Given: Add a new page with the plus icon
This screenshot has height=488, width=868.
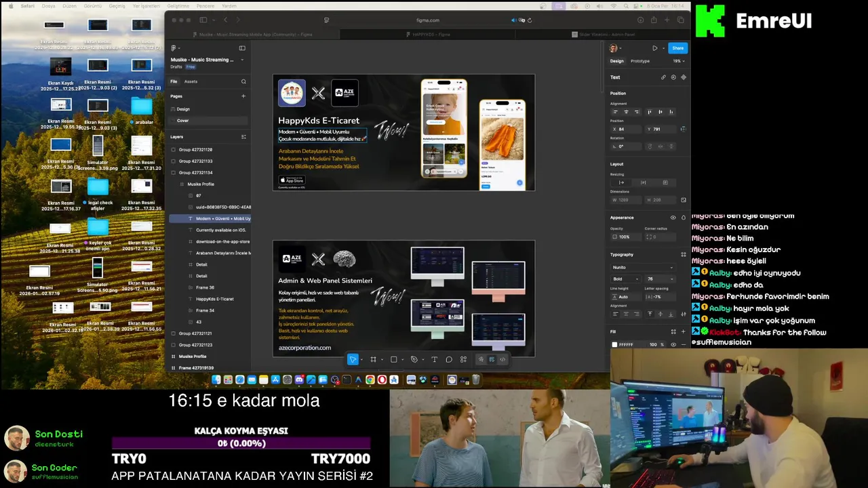Looking at the screenshot, I should point(243,96).
